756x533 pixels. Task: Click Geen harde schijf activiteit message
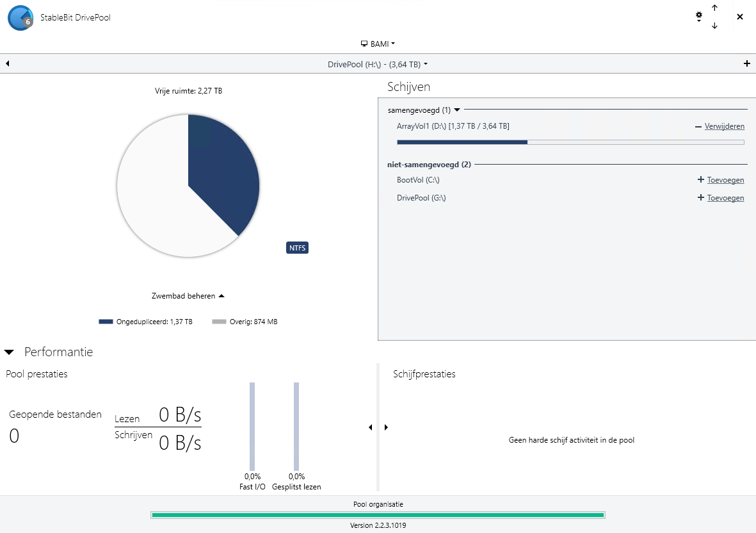pyautogui.click(x=572, y=440)
